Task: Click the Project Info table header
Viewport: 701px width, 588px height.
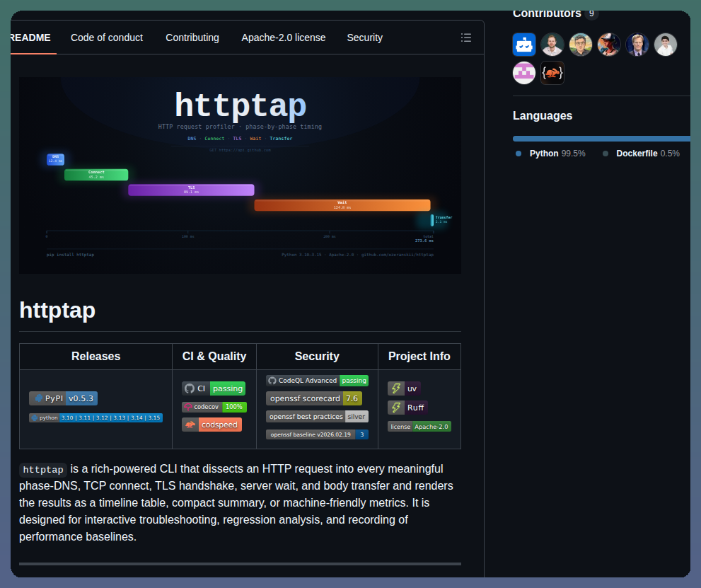Action: tap(419, 357)
